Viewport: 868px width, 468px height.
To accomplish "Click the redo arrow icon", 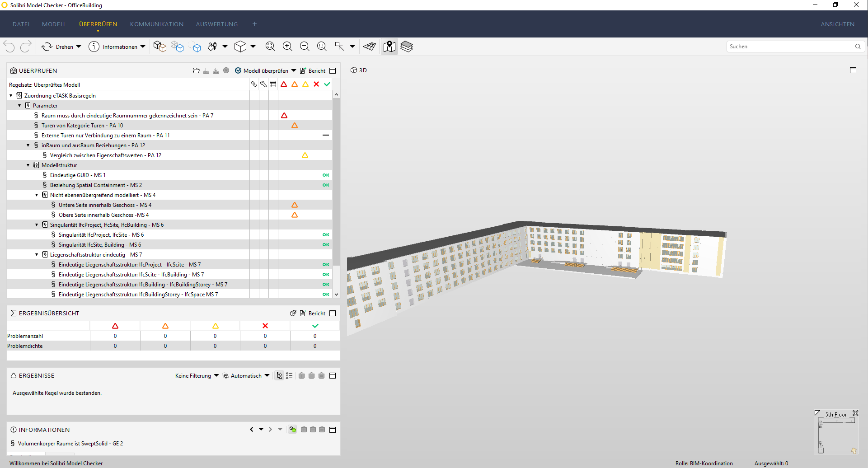I will click(26, 47).
